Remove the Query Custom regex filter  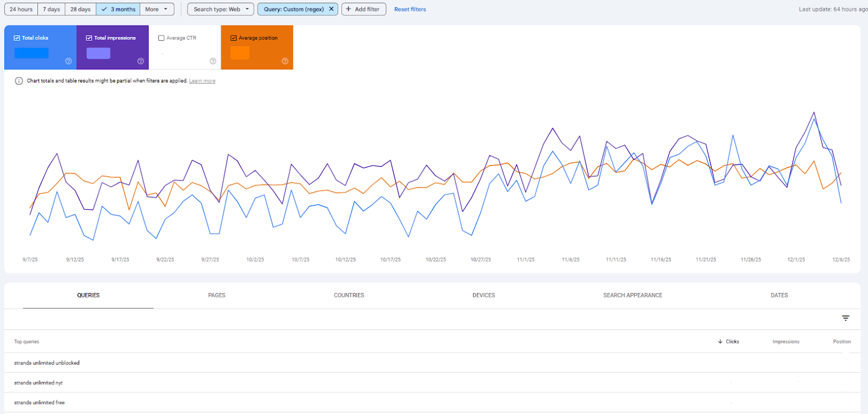pyautogui.click(x=331, y=9)
